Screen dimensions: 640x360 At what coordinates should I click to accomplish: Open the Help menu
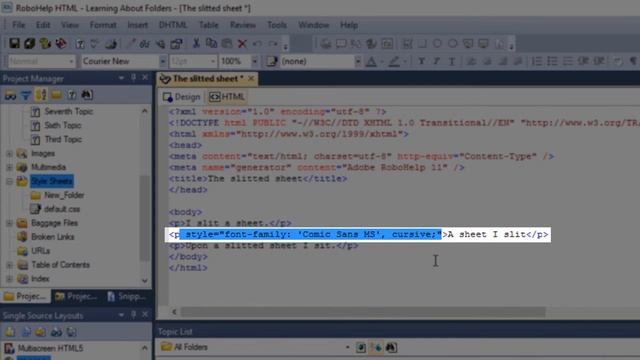(349, 25)
